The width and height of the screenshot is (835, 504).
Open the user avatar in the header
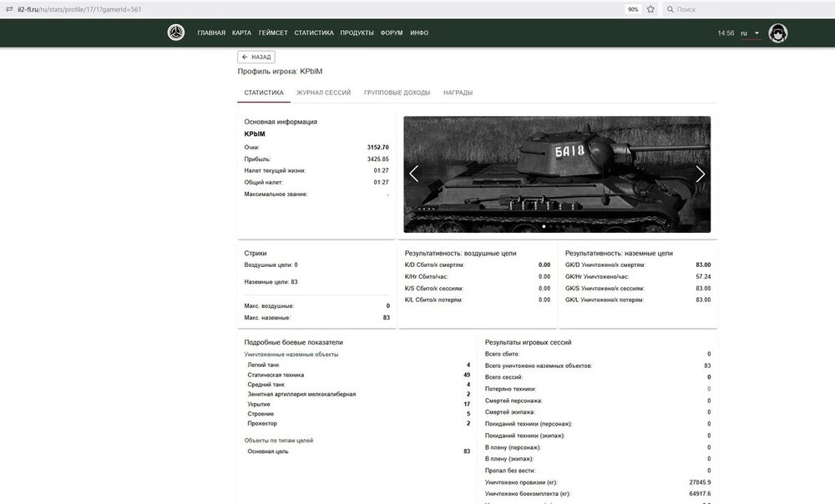tap(778, 33)
